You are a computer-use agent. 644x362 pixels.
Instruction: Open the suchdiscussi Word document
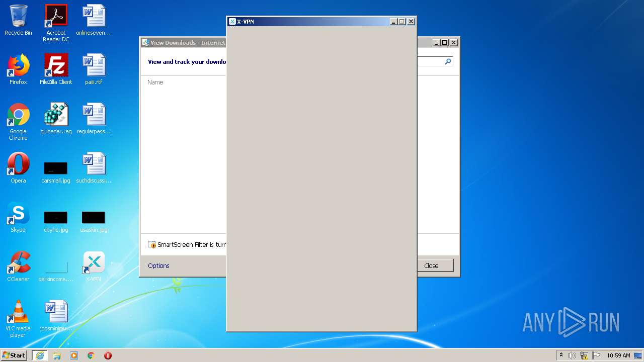(94, 168)
